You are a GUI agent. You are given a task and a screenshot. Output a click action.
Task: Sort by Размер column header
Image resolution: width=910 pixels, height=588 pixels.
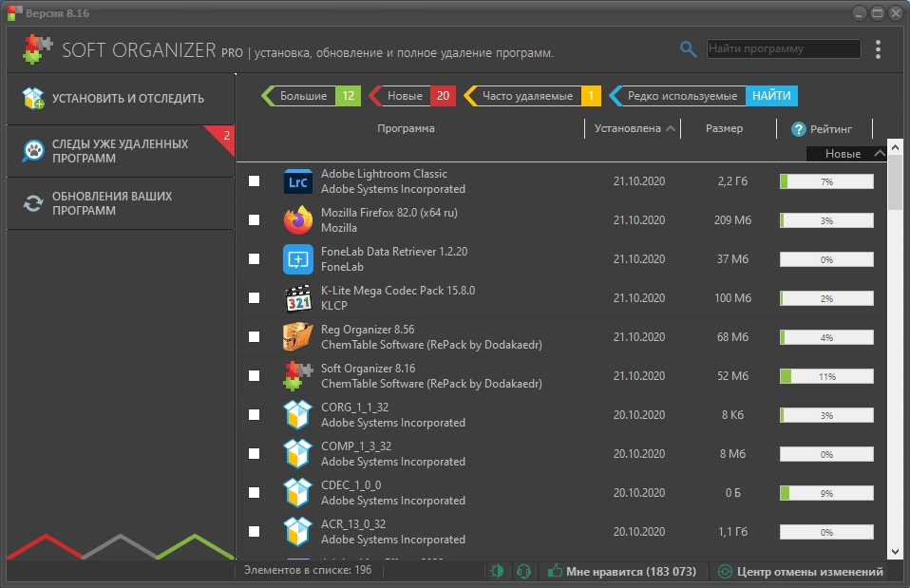(x=724, y=128)
